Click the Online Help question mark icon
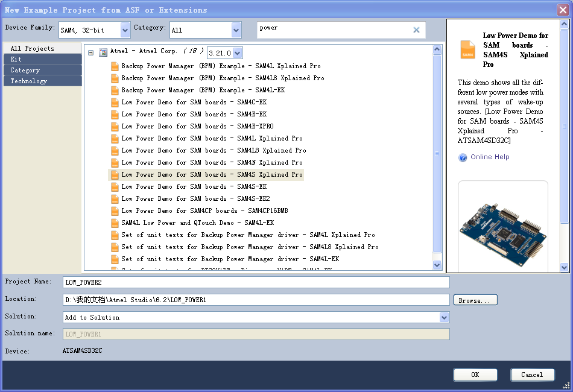The width and height of the screenshot is (573, 392). 463,157
